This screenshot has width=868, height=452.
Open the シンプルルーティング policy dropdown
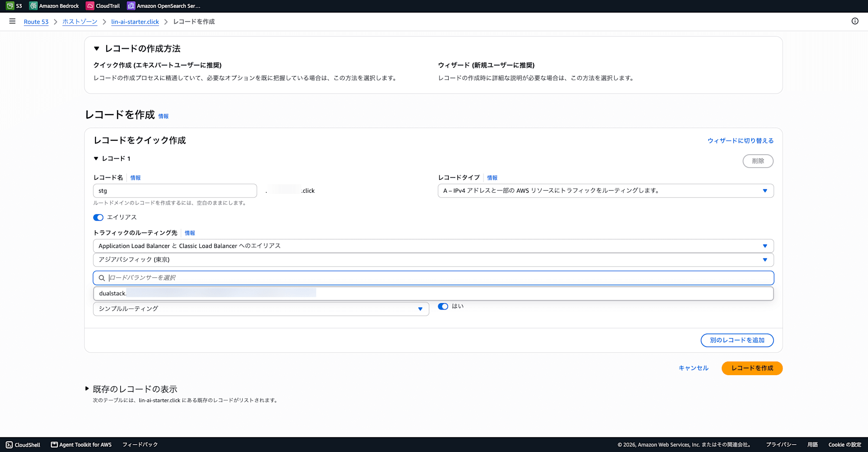tap(261, 309)
